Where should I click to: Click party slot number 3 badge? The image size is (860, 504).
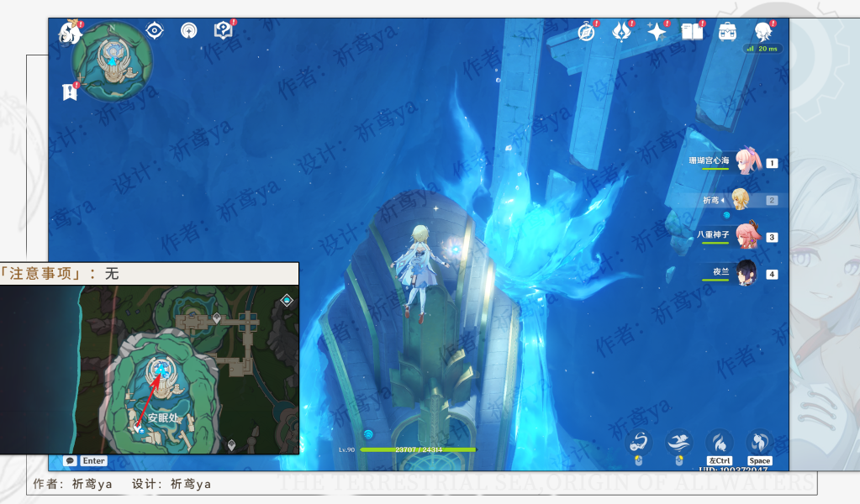click(x=772, y=237)
